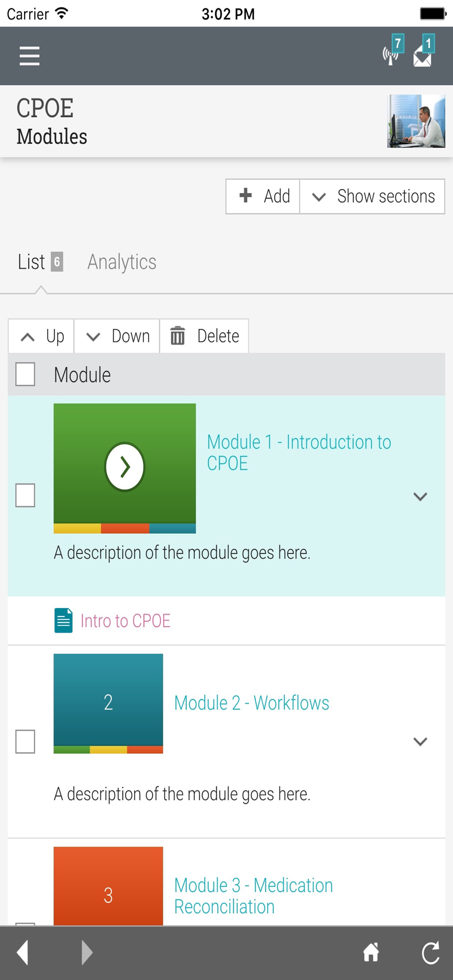Tick the checkbox for Module 1
The height and width of the screenshot is (980, 453).
pos(25,495)
